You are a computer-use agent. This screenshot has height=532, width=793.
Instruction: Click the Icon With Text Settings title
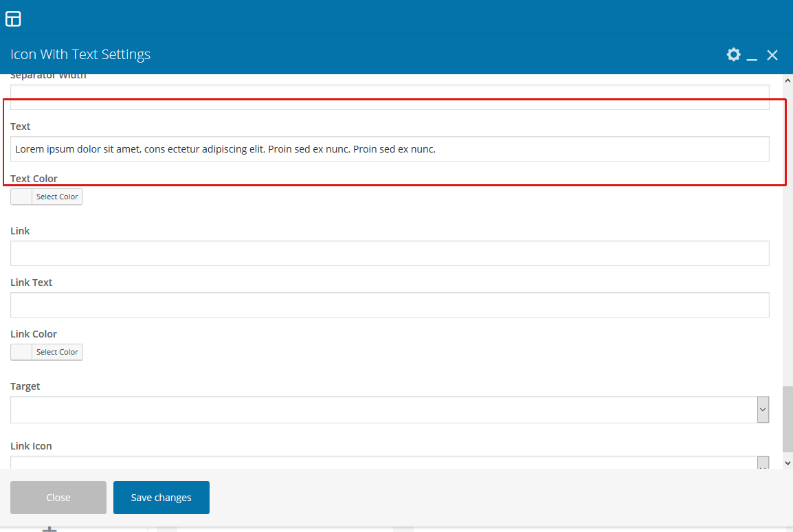80,55
